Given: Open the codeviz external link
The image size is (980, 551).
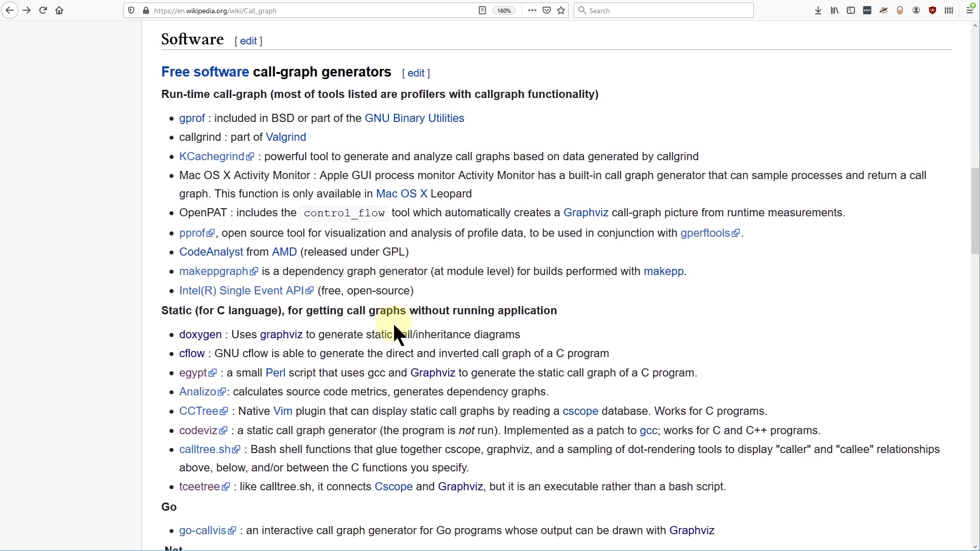Looking at the screenshot, I should pyautogui.click(x=203, y=431).
